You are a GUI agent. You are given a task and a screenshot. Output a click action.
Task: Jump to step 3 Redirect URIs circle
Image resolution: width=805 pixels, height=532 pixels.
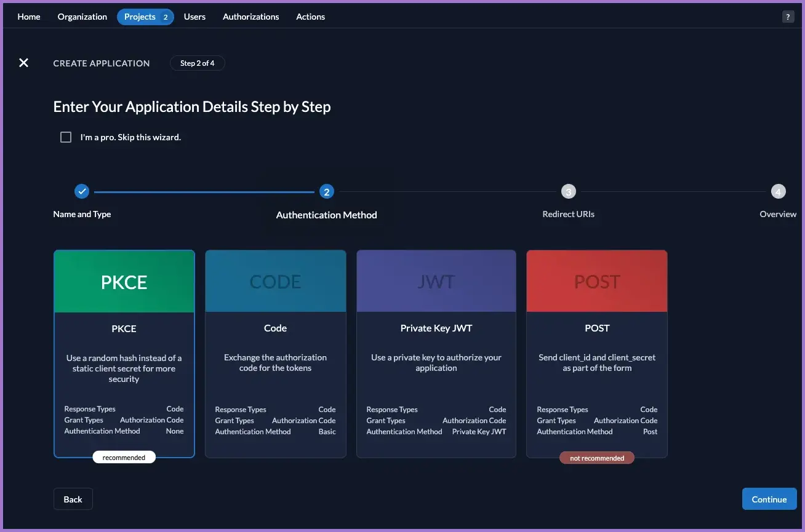pos(568,192)
